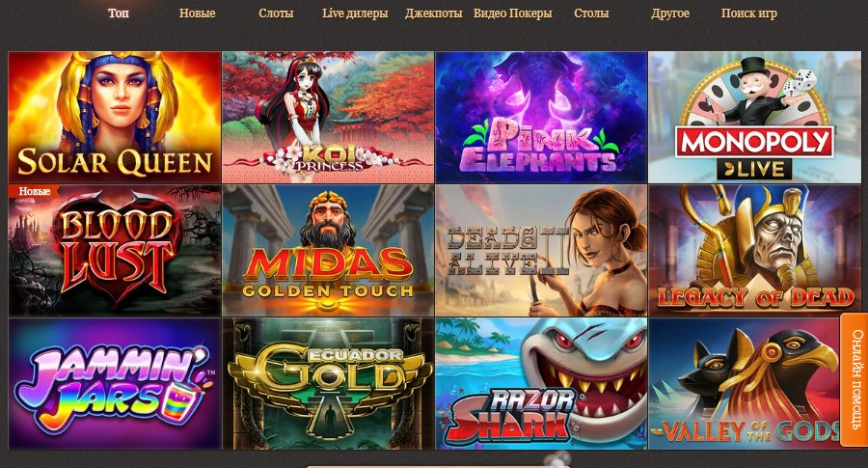Open the Pink Elephants game
This screenshot has width=868, height=468.
pyautogui.click(x=541, y=118)
